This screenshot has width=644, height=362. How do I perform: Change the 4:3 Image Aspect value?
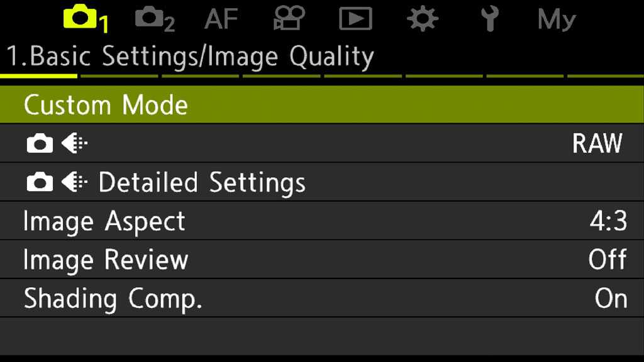coord(608,221)
